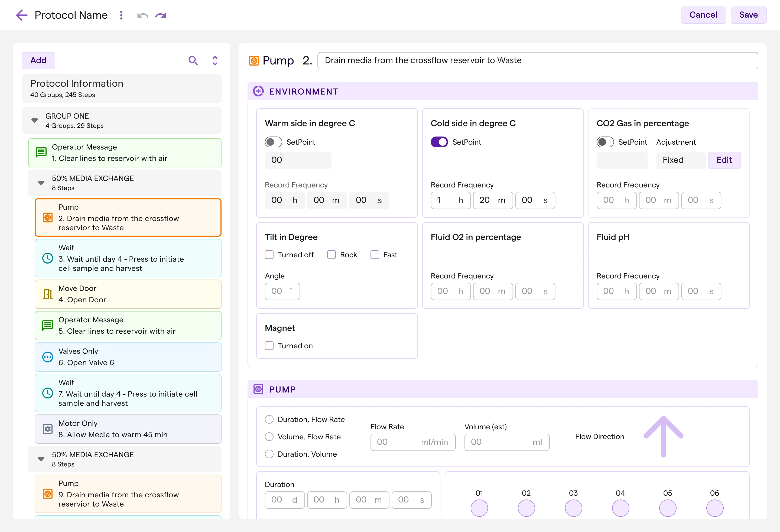Select pump channel 02 circle

click(x=526, y=508)
